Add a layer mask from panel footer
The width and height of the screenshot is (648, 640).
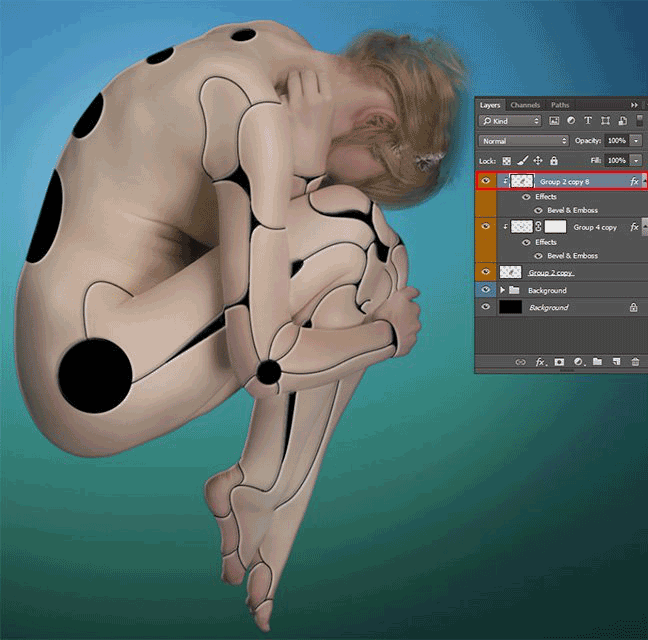pyautogui.click(x=559, y=362)
